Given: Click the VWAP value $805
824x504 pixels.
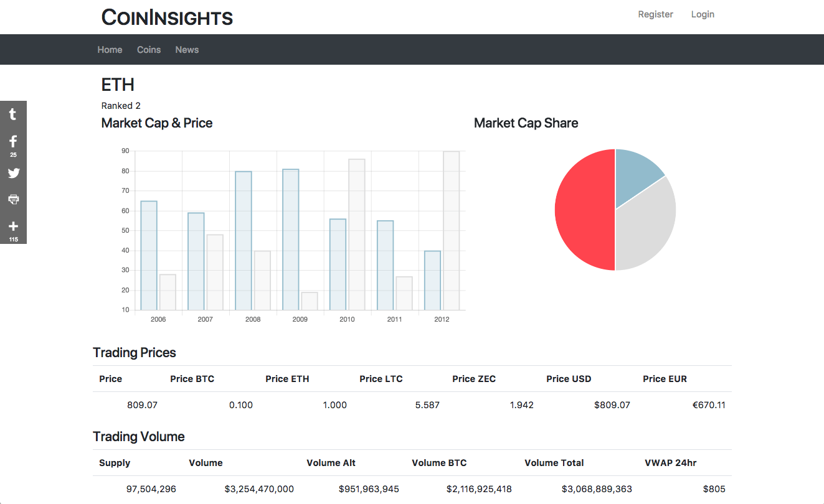Looking at the screenshot, I should 714,489.
